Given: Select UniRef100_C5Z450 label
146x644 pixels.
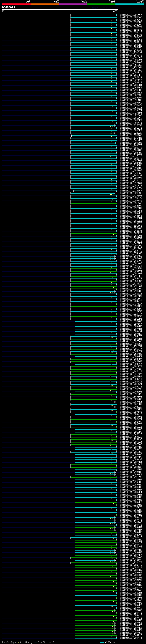Looking at the screenshot, I should [x=131, y=422].
